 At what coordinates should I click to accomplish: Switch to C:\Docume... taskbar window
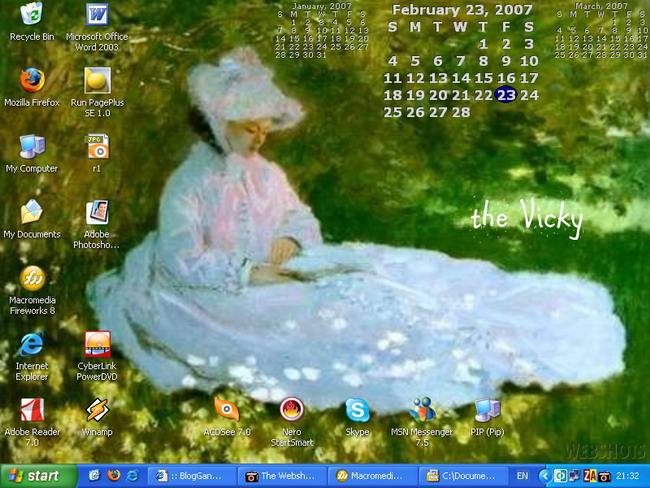[x=463, y=476]
